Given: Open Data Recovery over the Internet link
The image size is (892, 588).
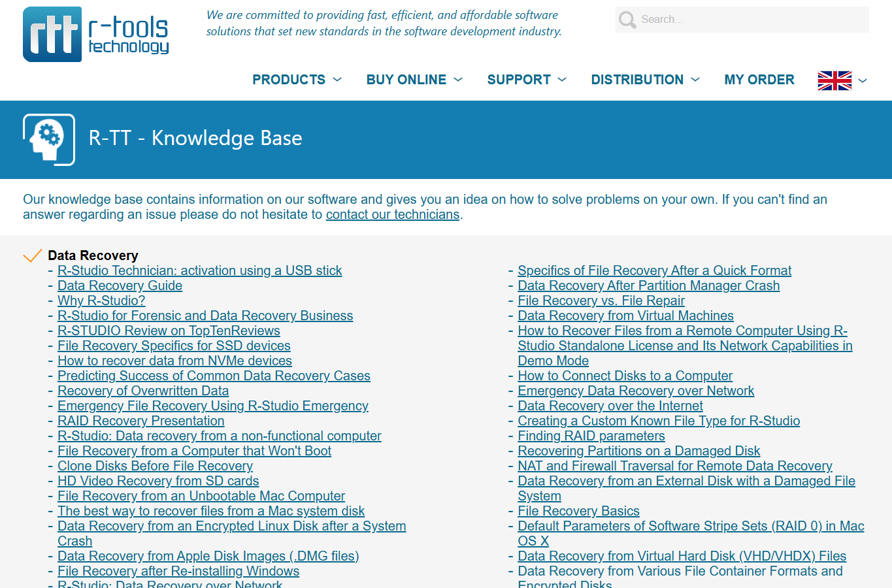Looking at the screenshot, I should tap(610, 406).
